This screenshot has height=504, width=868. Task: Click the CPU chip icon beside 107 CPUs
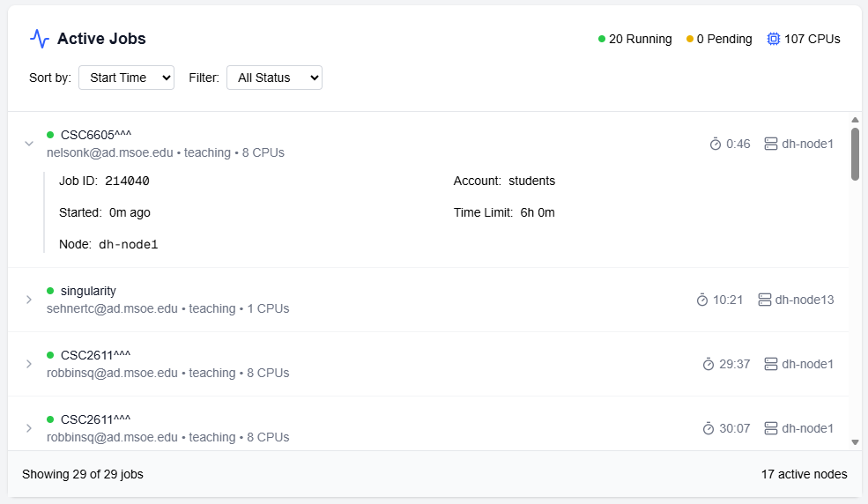coord(773,39)
